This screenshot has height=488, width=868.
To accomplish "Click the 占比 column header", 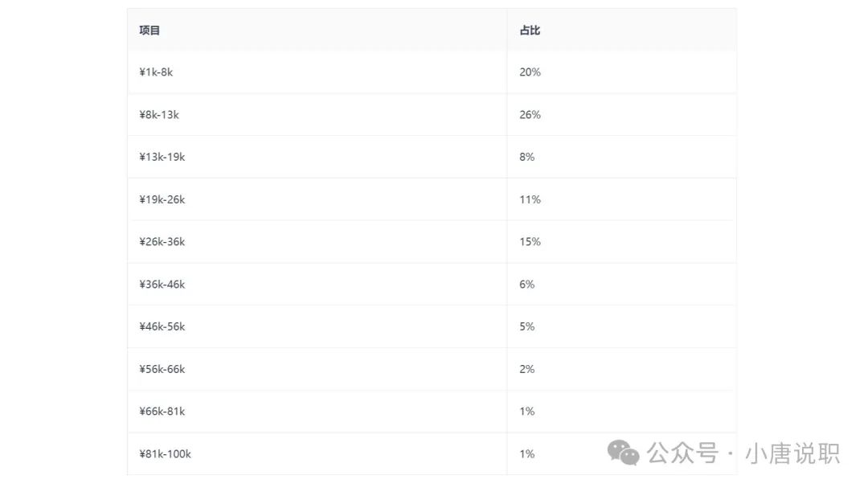I will [x=530, y=31].
